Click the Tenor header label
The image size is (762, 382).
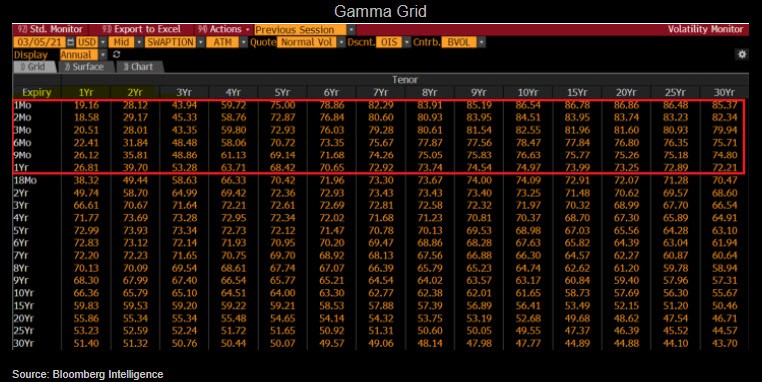pyautogui.click(x=405, y=80)
